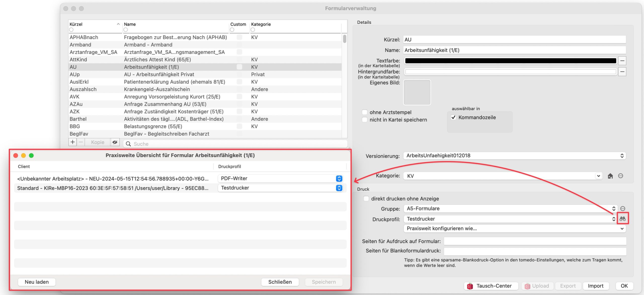This screenshot has height=295, width=644.
Task: Click the Kopie button
Action: pos(97,142)
